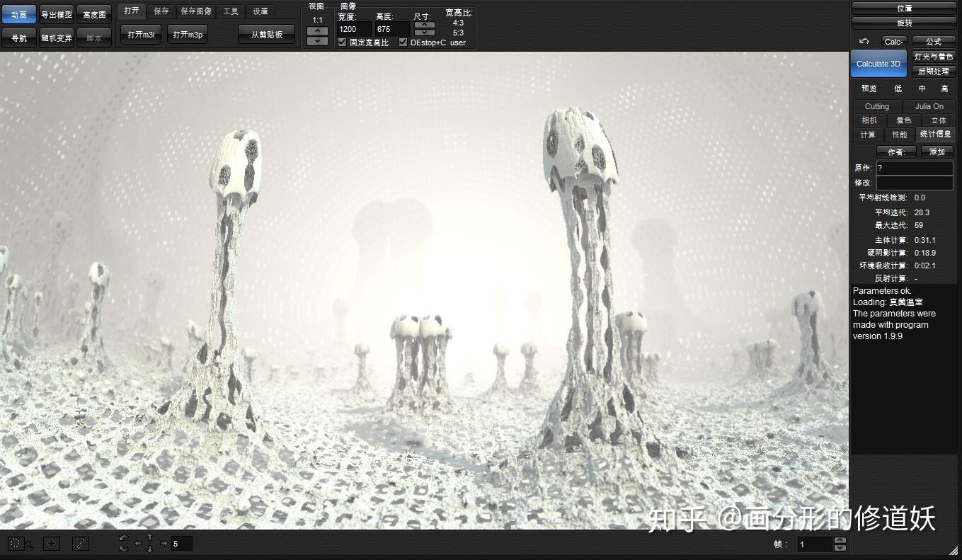Click the 作者: button
This screenshot has height=560, width=962.
coord(897,152)
